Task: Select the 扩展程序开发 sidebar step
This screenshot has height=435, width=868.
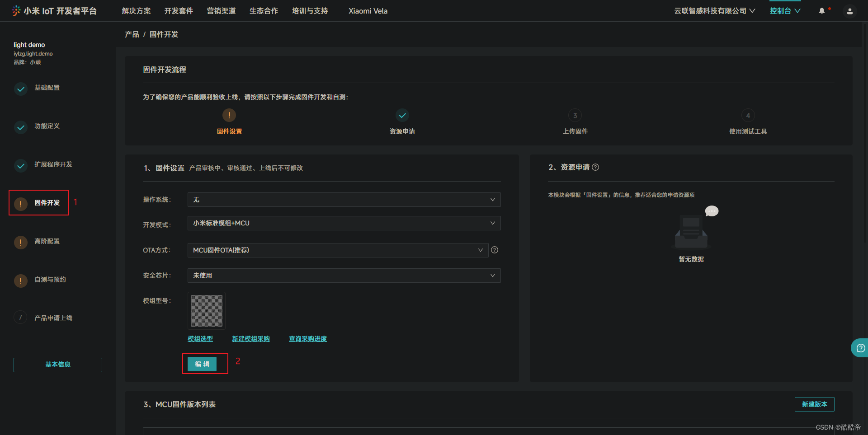Action: tap(53, 164)
